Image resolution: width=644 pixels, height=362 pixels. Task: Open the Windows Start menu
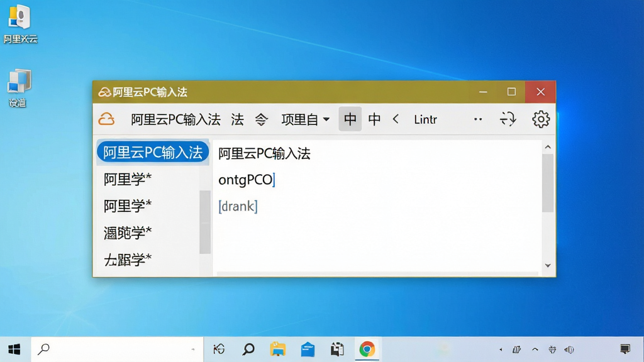coord(14,349)
